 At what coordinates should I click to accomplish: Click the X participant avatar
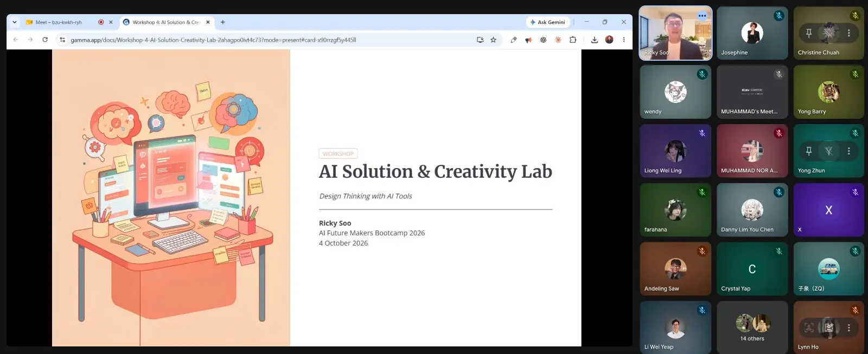(829, 210)
